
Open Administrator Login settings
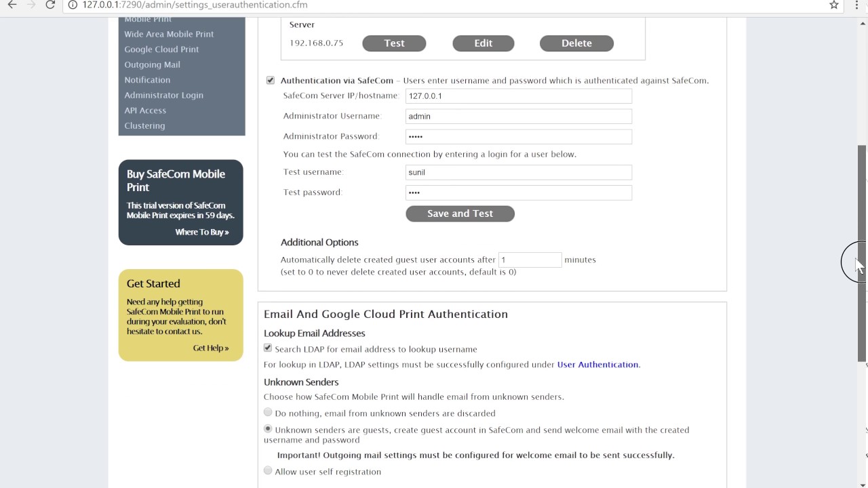(163, 95)
